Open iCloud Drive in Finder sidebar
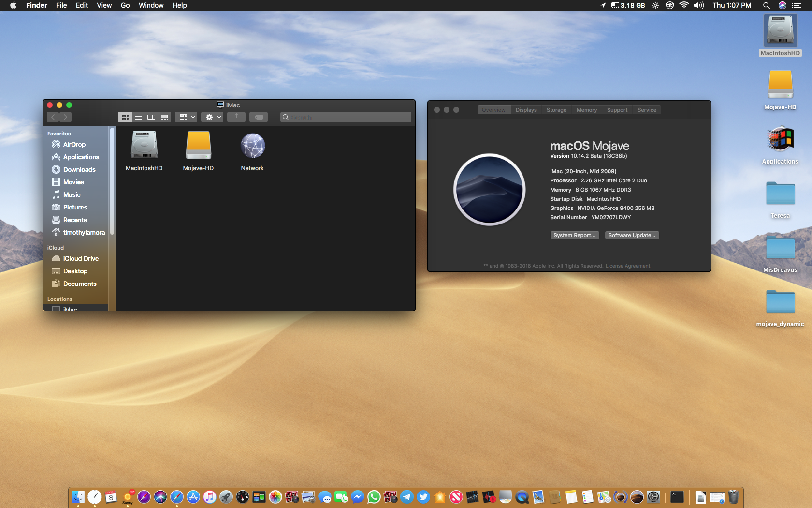 point(75,258)
